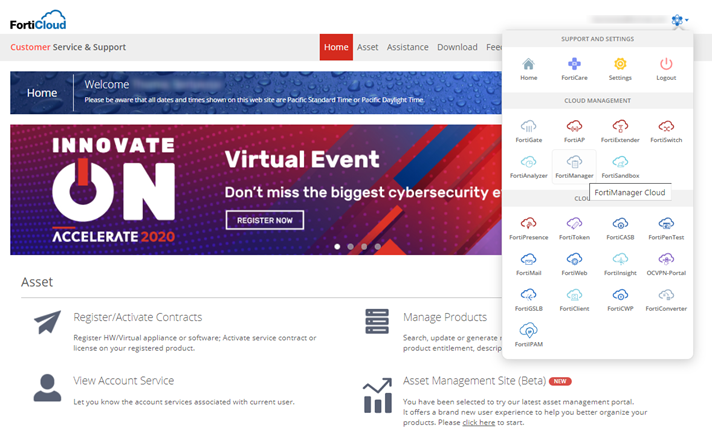
Task: Open FortiToken cloud service
Action: pyautogui.click(x=574, y=224)
